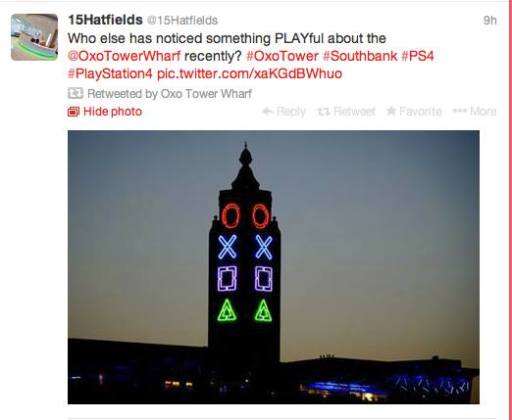
Task: Follow the #Southbank hashtag
Action: tap(360, 56)
